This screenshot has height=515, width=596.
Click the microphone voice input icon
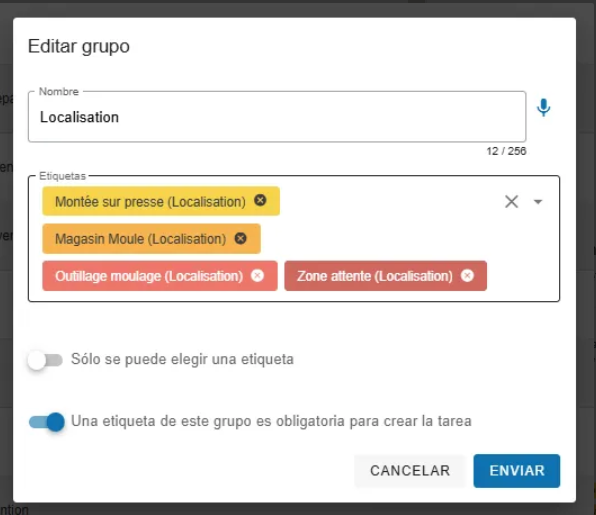tap(544, 108)
